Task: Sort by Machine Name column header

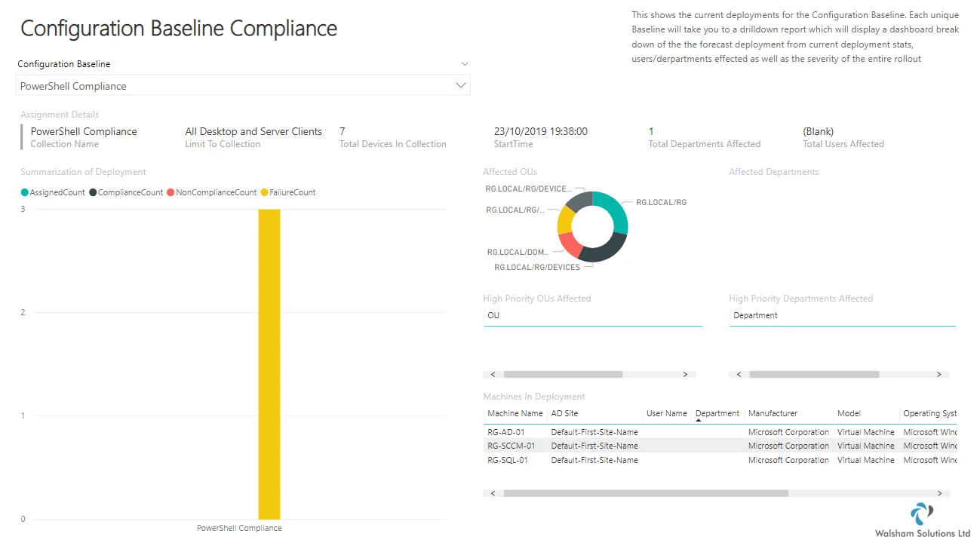Action: [x=515, y=413]
